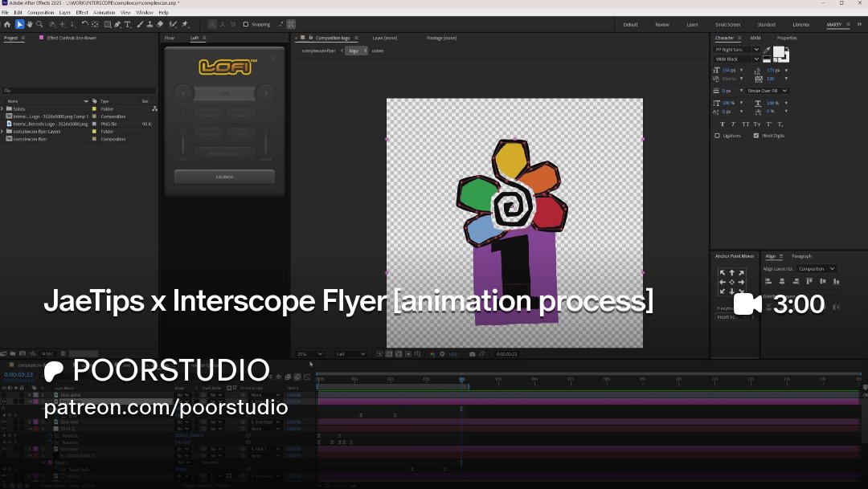Enable the Ligatures checkbox
Screen dimensions: 868x489
pyautogui.click(x=718, y=136)
